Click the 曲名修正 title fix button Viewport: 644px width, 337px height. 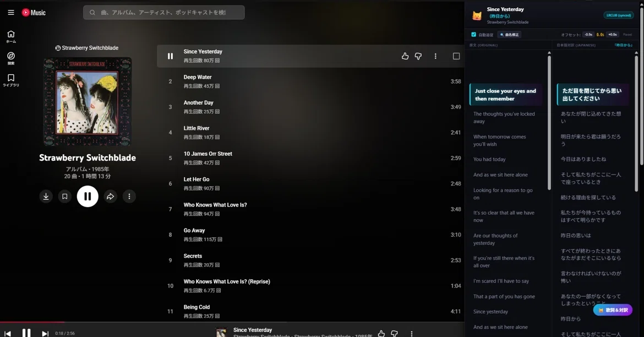click(x=509, y=35)
